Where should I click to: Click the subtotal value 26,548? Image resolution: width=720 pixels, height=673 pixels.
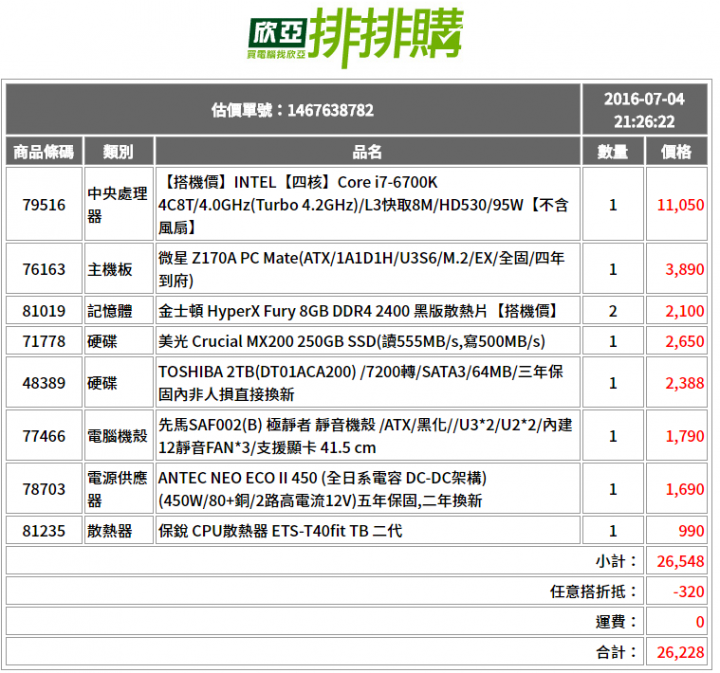point(681,561)
